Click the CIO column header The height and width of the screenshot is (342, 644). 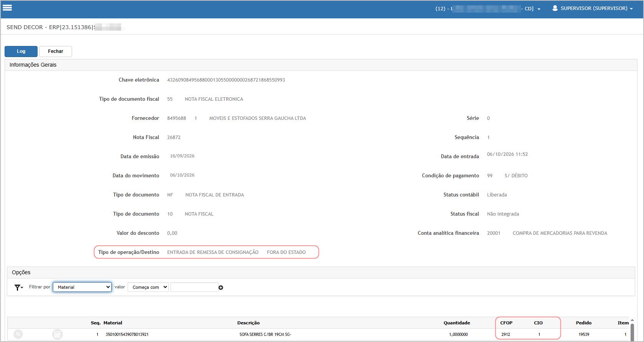(x=538, y=323)
